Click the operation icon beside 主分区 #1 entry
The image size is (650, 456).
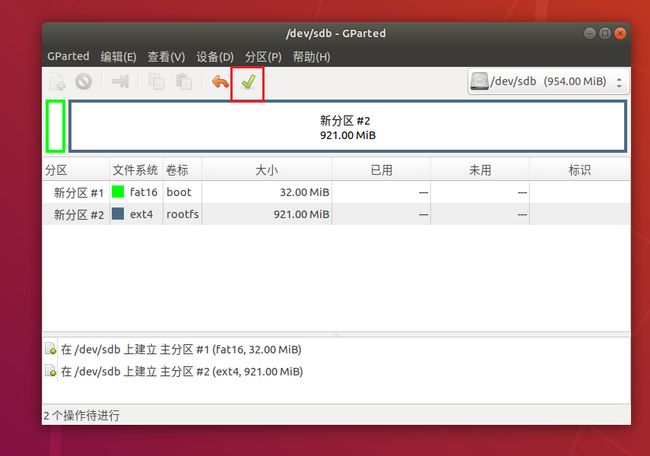tap(51, 349)
